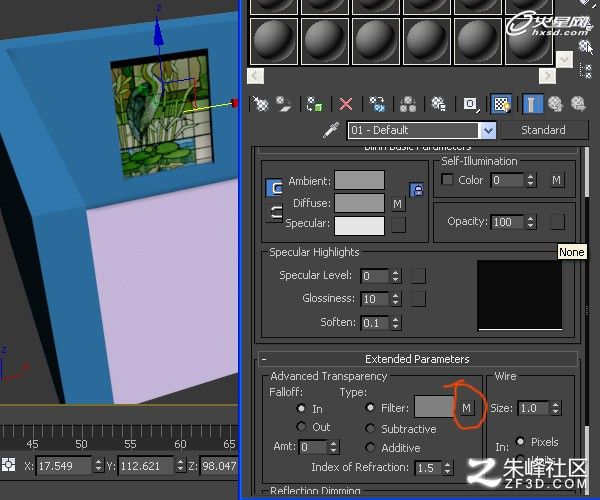Click the Self-Illumination M map button
The width and height of the screenshot is (600, 500).
click(x=557, y=180)
